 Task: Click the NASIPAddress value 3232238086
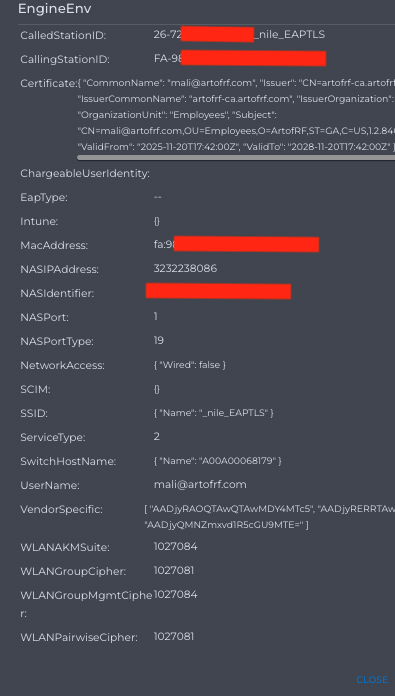(185, 268)
